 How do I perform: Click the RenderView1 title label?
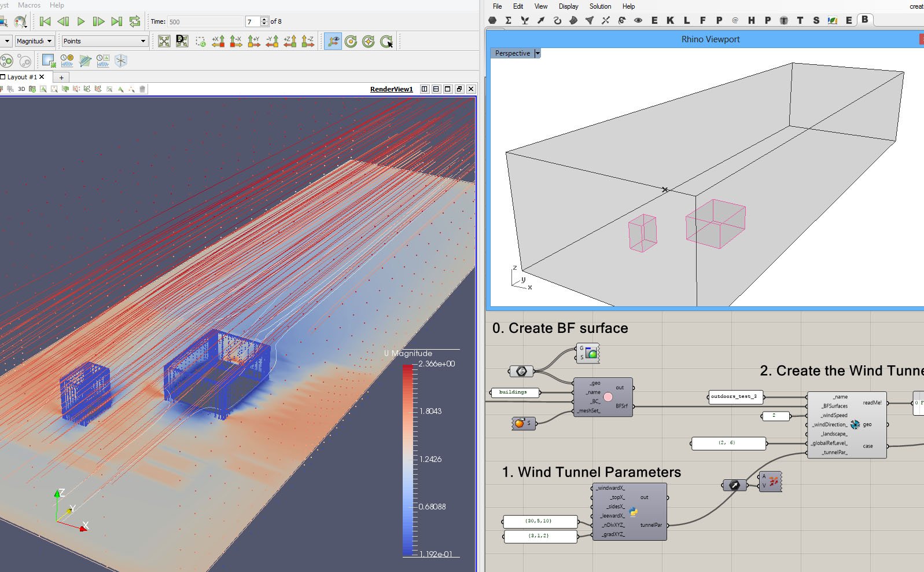392,89
